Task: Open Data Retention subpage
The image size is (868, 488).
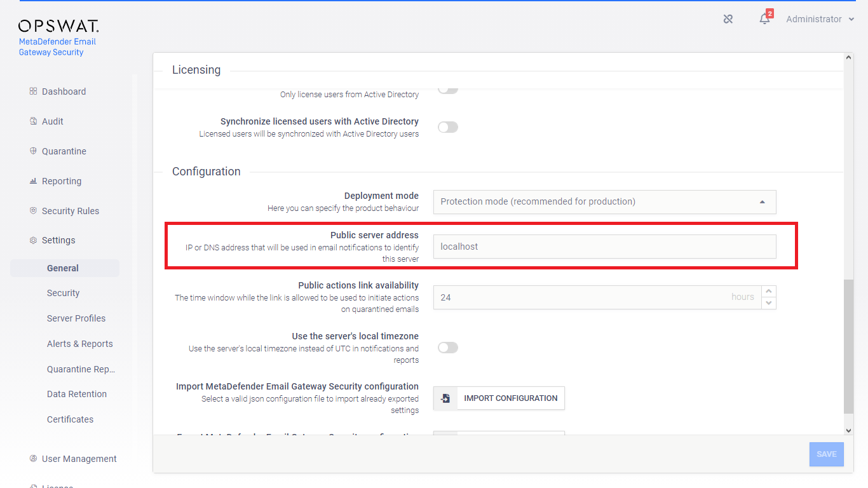Action: click(x=77, y=394)
